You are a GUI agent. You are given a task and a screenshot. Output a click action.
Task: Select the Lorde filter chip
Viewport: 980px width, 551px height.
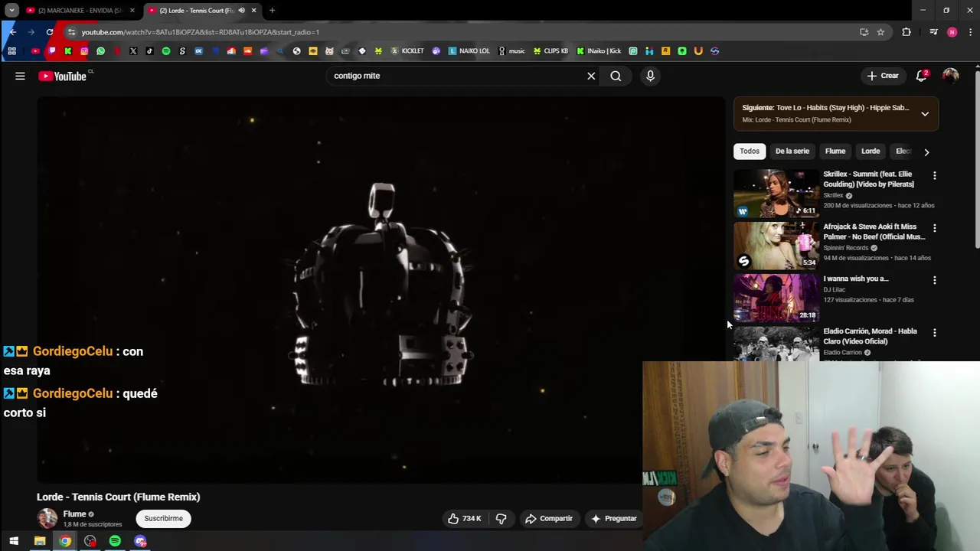click(x=871, y=152)
